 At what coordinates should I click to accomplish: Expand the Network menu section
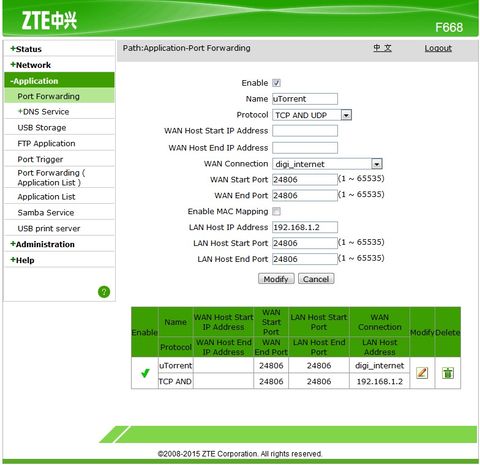click(x=31, y=65)
